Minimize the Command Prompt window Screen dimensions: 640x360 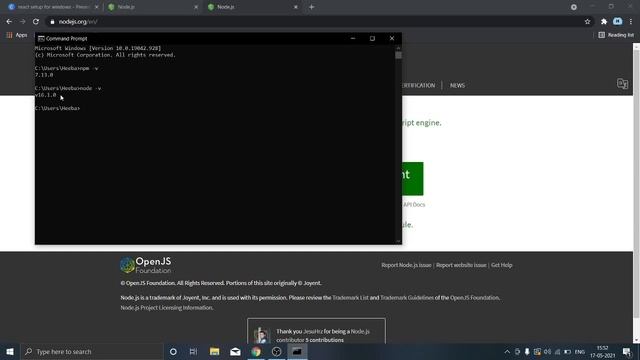pos(353,38)
